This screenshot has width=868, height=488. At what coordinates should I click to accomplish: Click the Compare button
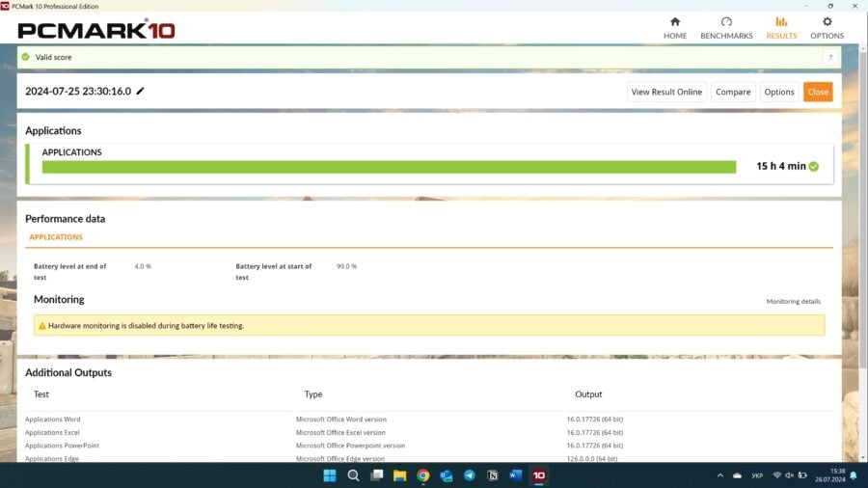(x=733, y=92)
